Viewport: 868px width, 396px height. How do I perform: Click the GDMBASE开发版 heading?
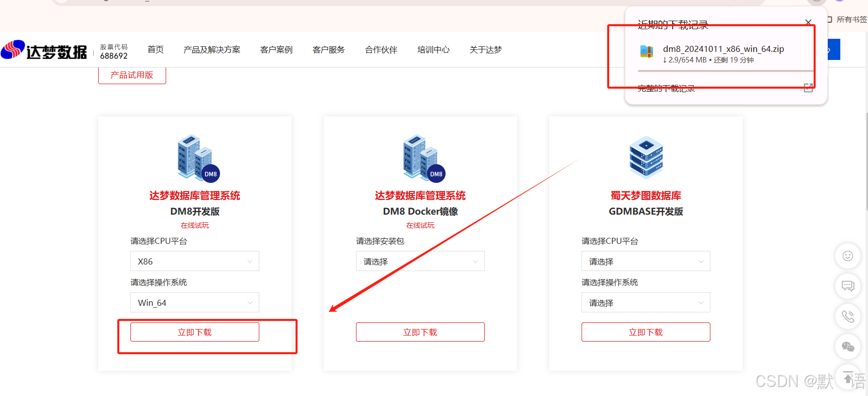point(646,211)
